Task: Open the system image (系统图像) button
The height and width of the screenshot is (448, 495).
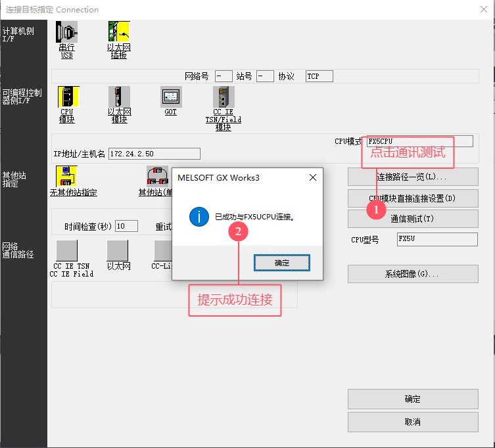Action: click(413, 274)
